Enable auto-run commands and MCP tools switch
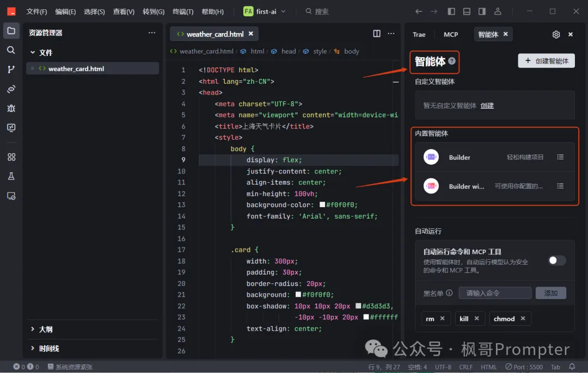This screenshot has height=373, width=588. tap(556, 260)
